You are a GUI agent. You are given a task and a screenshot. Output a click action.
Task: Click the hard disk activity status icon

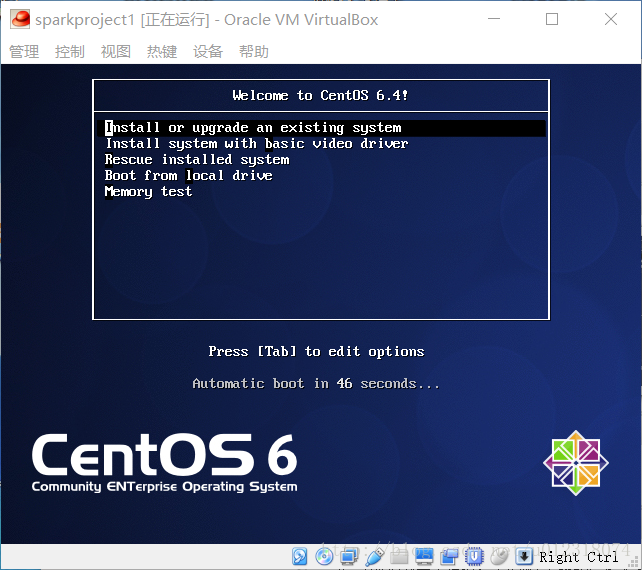coord(300,556)
